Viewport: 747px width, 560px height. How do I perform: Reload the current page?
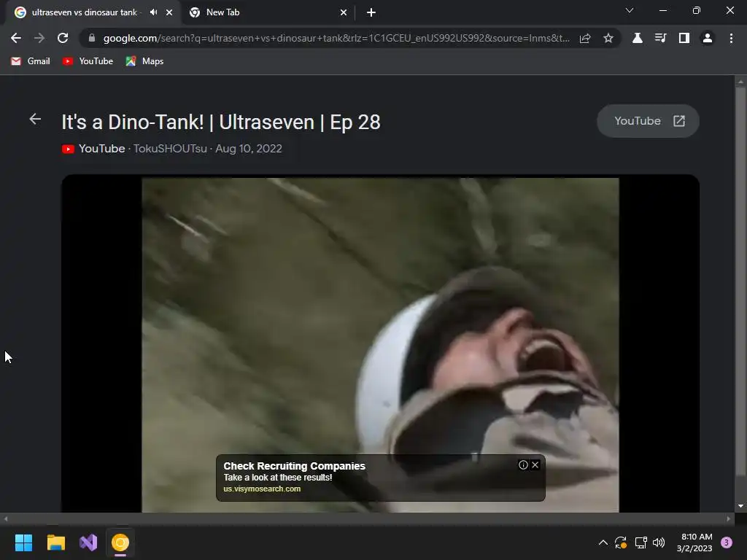(63, 38)
